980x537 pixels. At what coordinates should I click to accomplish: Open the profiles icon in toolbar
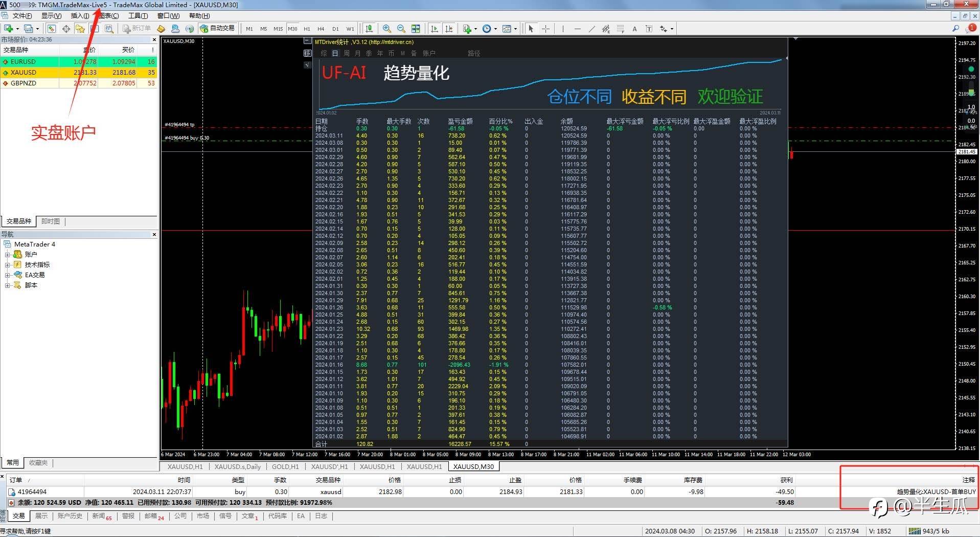(29, 29)
